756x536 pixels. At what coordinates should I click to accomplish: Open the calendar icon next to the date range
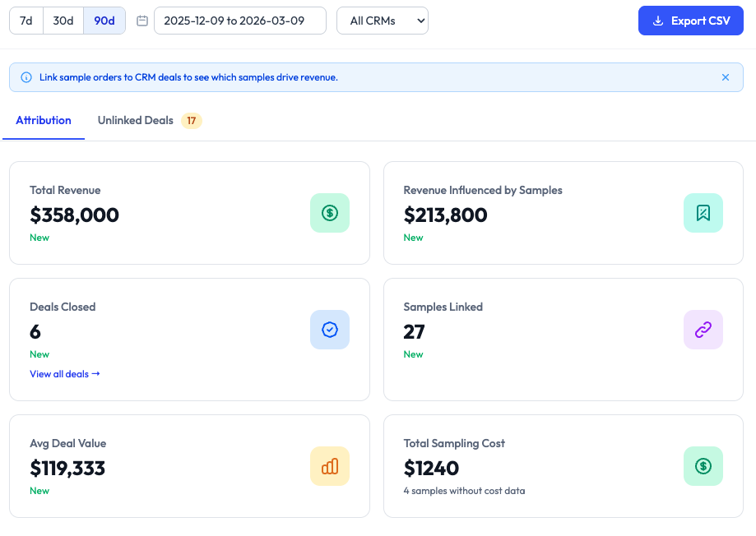point(141,20)
